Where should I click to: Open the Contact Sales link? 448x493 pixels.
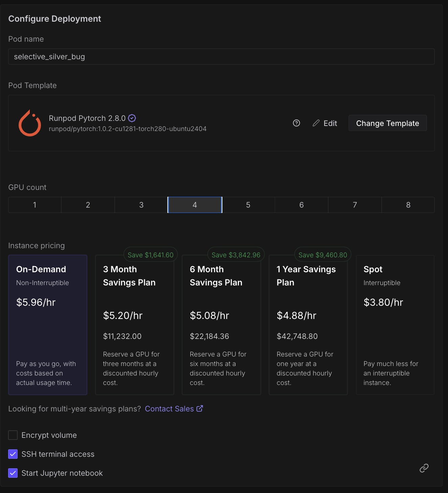pos(174,409)
